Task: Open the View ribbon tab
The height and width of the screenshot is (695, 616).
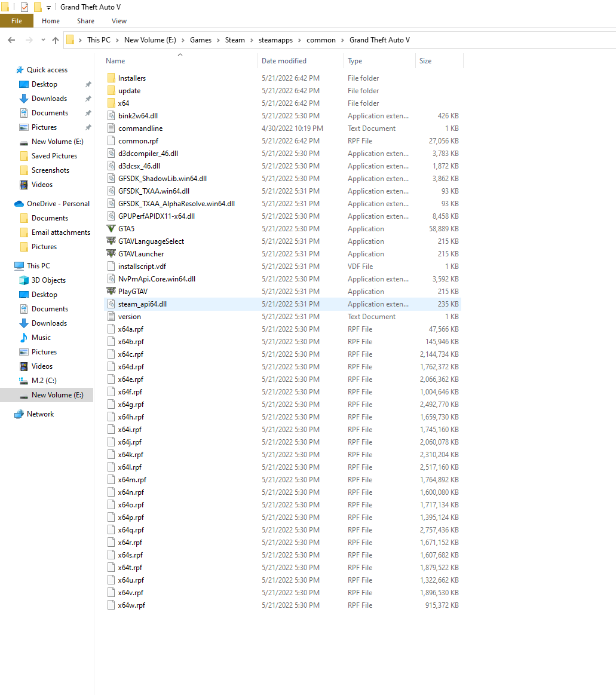Action: [x=119, y=21]
